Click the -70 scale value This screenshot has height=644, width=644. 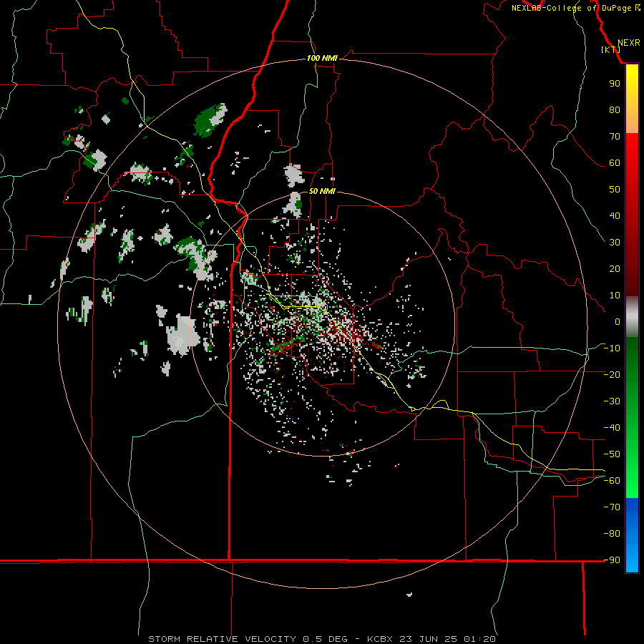click(x=612, y=507)
